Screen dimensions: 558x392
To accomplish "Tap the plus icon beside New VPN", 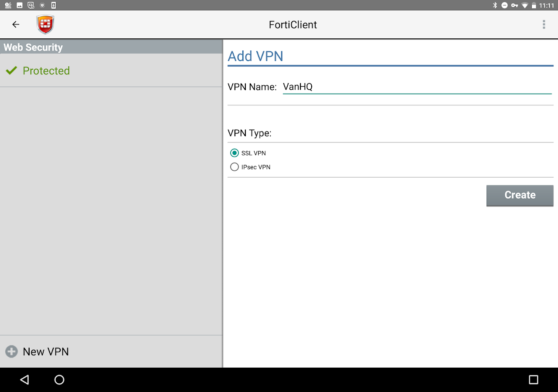I will (11, 351).
